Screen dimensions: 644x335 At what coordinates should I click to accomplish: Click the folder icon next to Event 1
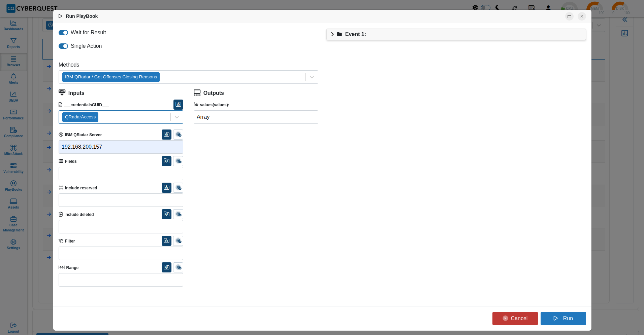(340, 34)
